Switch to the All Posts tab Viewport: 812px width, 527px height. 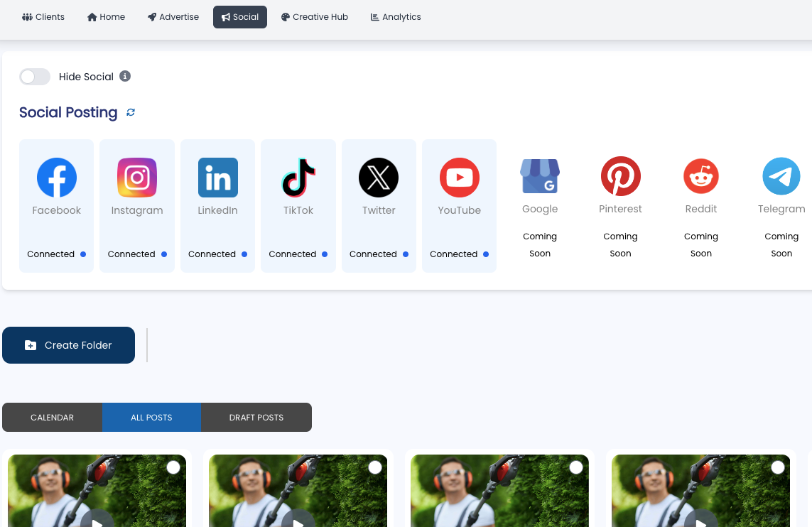(x=151, y=417)
